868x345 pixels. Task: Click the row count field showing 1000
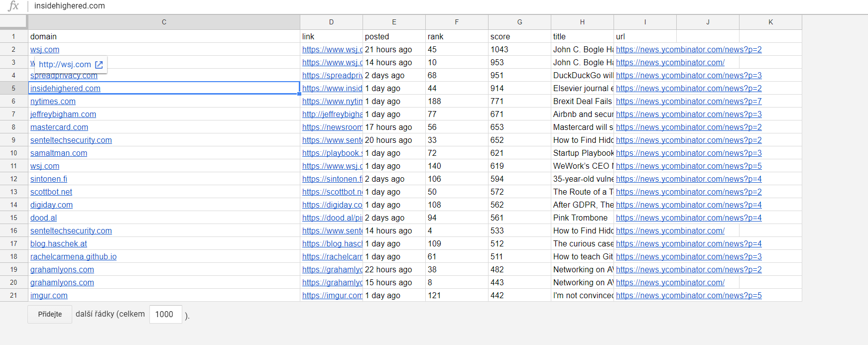tap(165, 314)
